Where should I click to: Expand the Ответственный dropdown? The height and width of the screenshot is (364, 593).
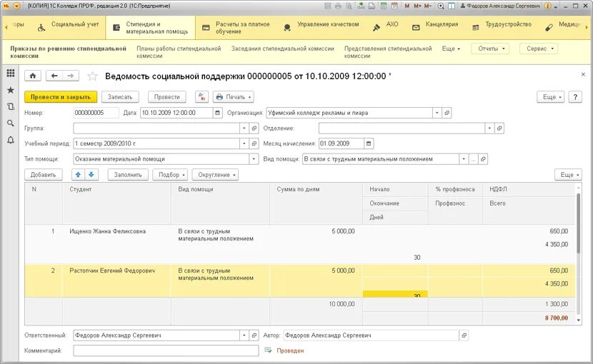click(x=244, y=335)
